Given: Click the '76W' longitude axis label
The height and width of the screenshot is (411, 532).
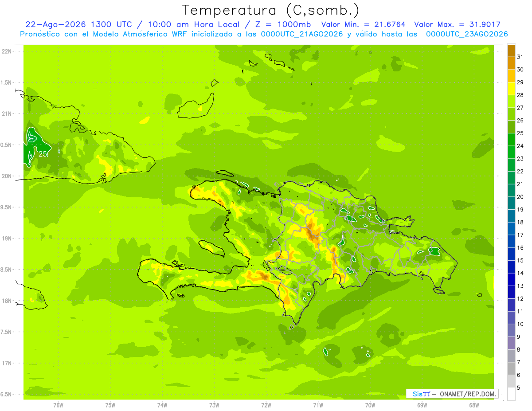Looking at the screenshot, I should tap(58, 405).
